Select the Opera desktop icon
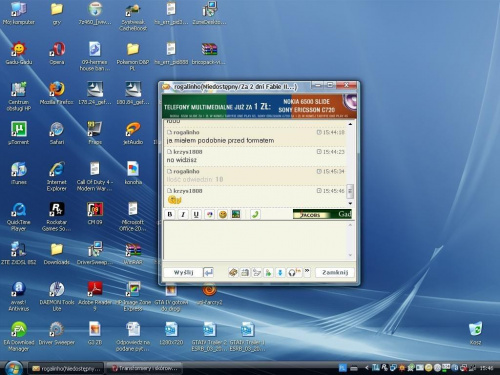This screenshot has width=500, height=375. (x=57, y=53)
